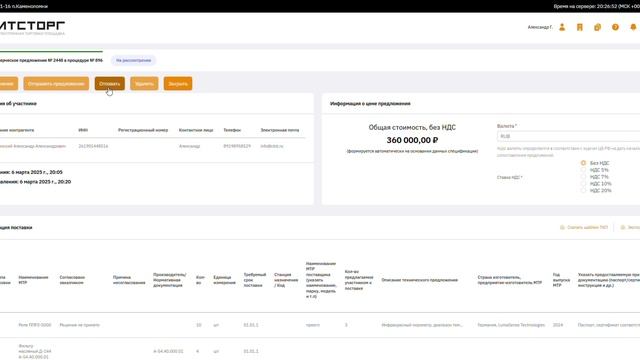The height and width of the screenshot is (360, 640).
Task: Open the documents copy icon in header
Action: [598, 27]
